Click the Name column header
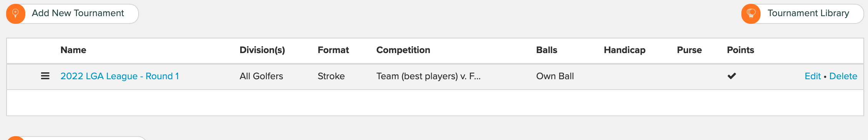The width and height of the screenshot is (868, 140). tap(73, 50)
